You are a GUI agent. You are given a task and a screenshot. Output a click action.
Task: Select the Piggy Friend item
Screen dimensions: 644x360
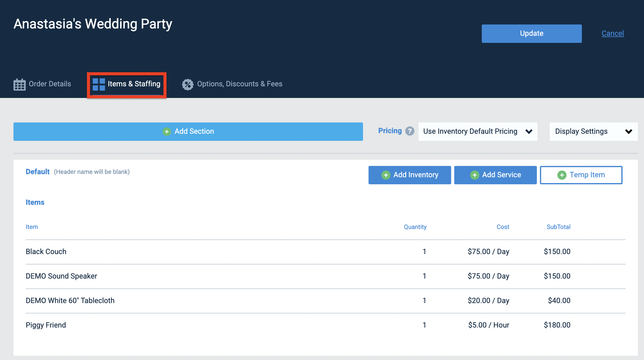[326, 325]
